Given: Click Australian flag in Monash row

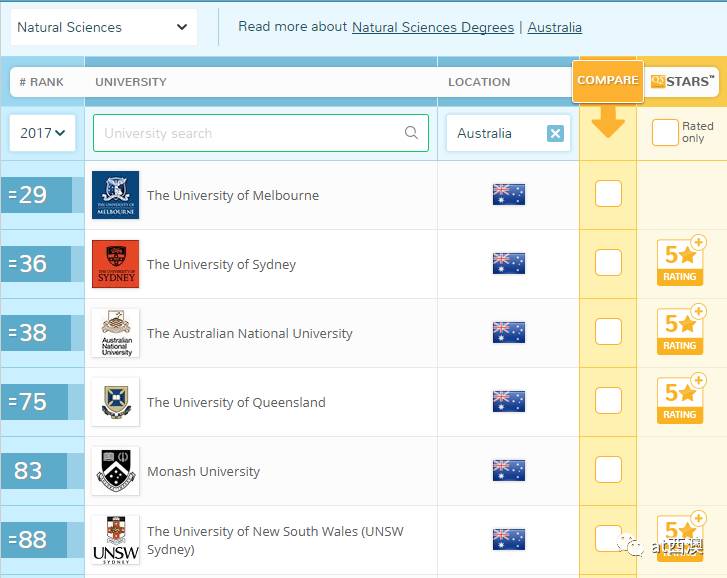Looking at the screenshot, I should click(x=509, y=470).
